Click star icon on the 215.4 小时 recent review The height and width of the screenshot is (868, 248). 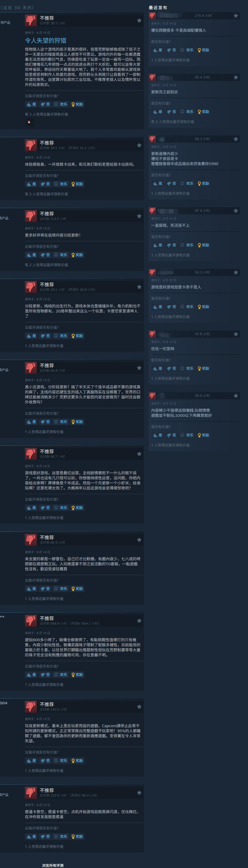(x=236, y=15)
